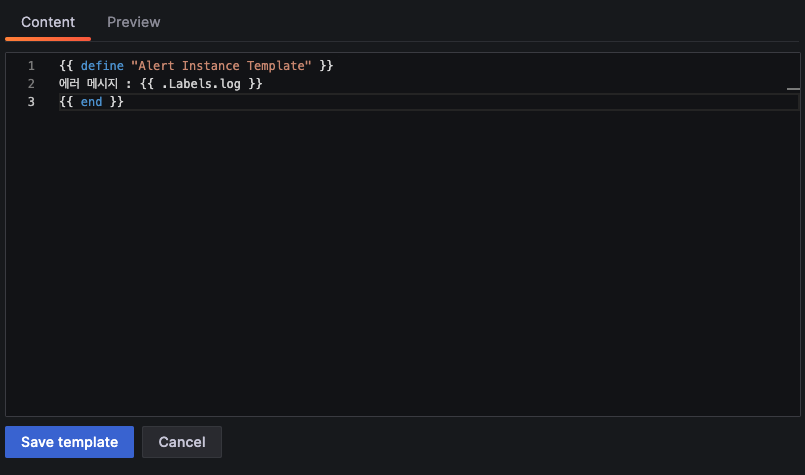The width and height of the screenshot is (805, 475).
Task: Place cursor on the {{ end }} line
Action: [x=91, y=102]
